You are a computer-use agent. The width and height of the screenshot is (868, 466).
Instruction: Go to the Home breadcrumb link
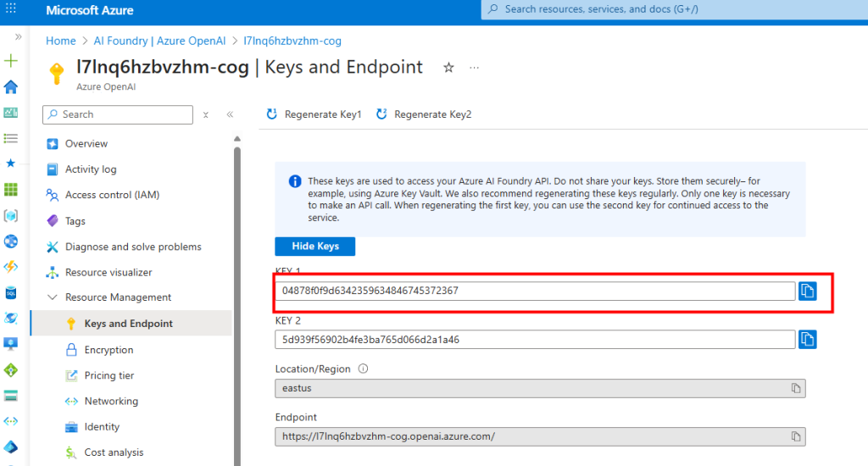click(61, 41)
